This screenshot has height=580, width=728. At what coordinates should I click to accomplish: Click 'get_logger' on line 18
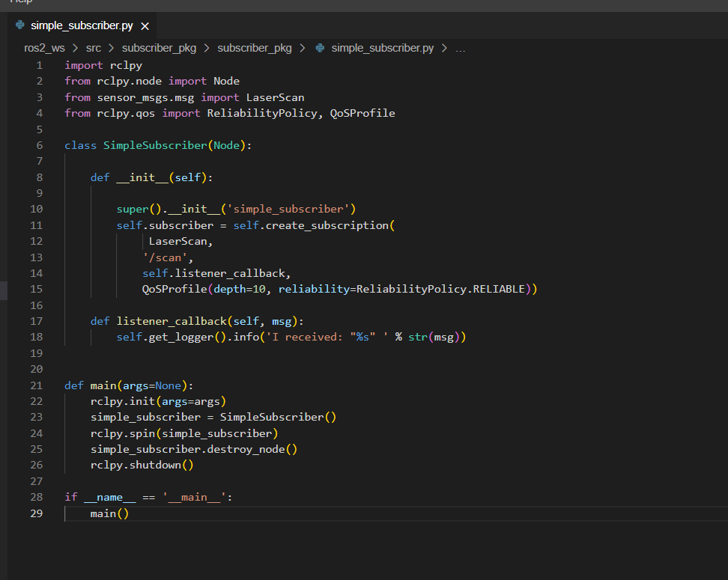click(181, 338)
